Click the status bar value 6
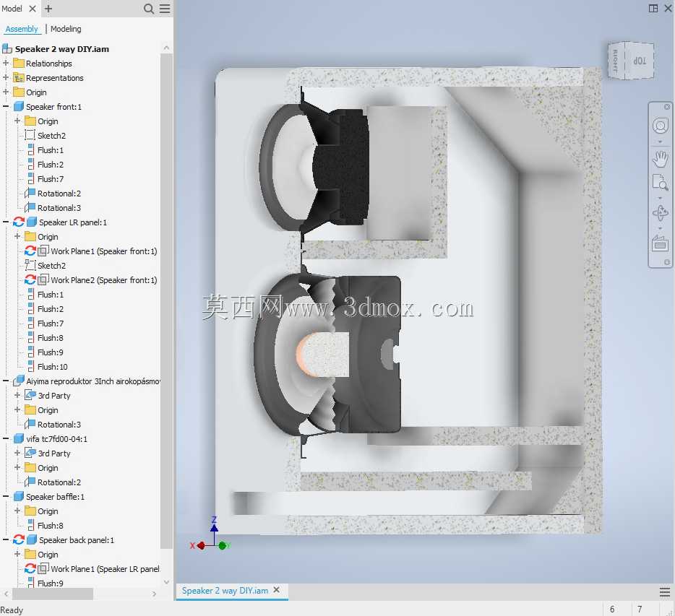The height and width of the screenshot is (616, 675). point(612,609)
